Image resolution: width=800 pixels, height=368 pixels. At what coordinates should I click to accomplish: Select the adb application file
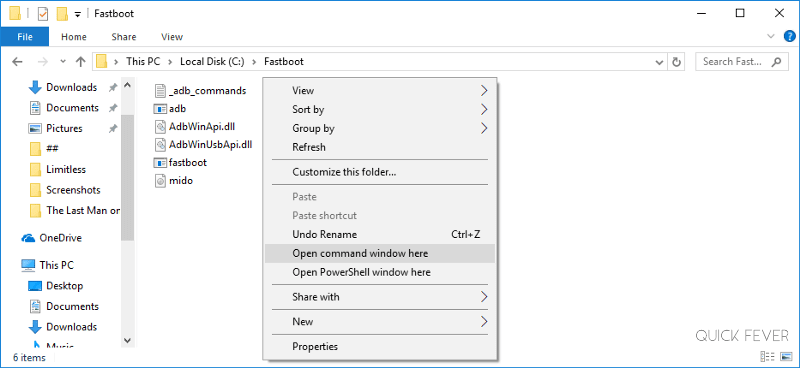click(x=170, y=109)
